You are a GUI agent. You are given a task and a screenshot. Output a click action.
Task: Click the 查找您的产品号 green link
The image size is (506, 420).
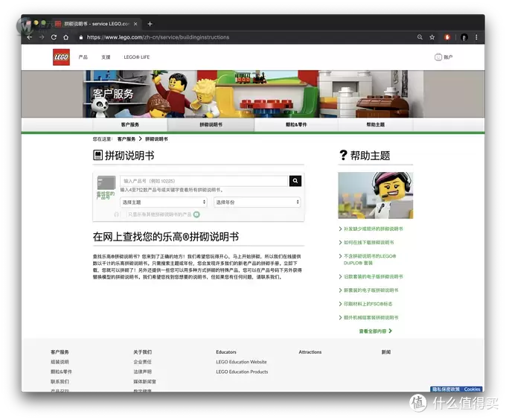point(105,195)
